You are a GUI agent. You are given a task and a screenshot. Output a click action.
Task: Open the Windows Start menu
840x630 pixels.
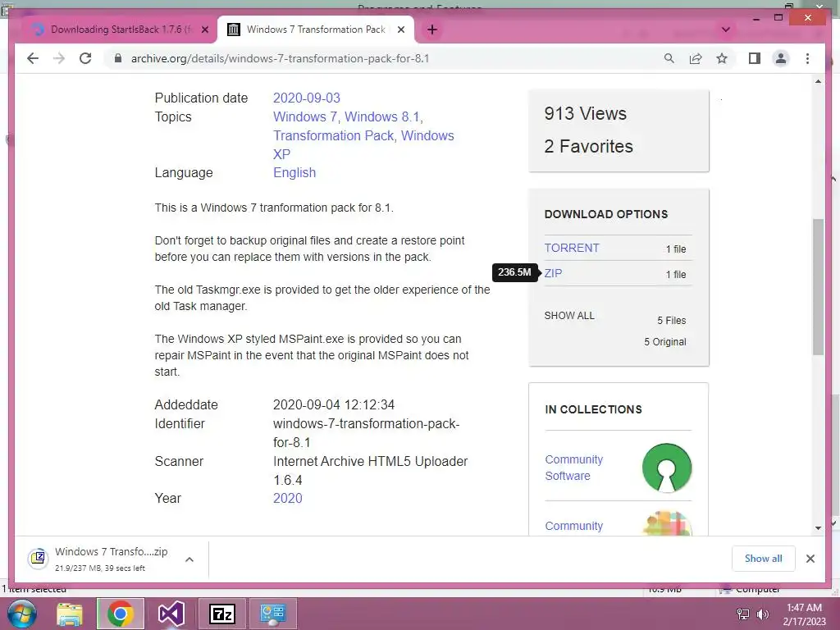21,614
